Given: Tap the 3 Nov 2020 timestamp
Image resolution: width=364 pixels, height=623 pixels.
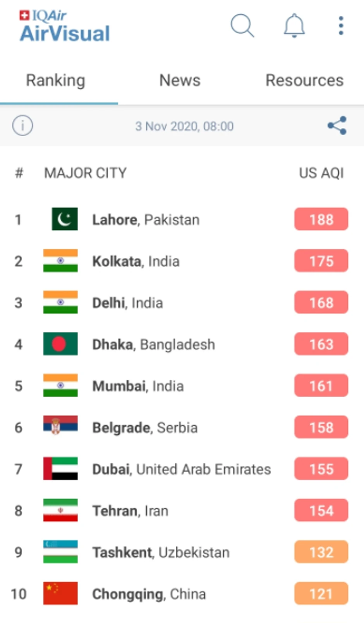Looking at the screenshot, I should pyautogui.click(x=184, y=126).
